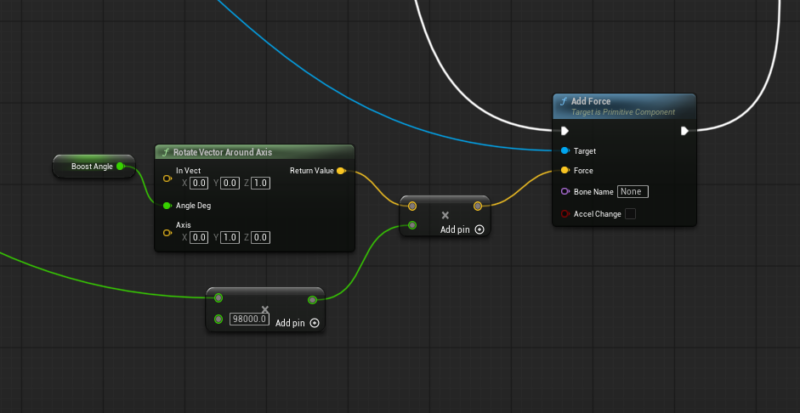Click the Add Force input execution pin
Image resolution: width=800 pixels, height=413 pixels.
pos(565,131)
